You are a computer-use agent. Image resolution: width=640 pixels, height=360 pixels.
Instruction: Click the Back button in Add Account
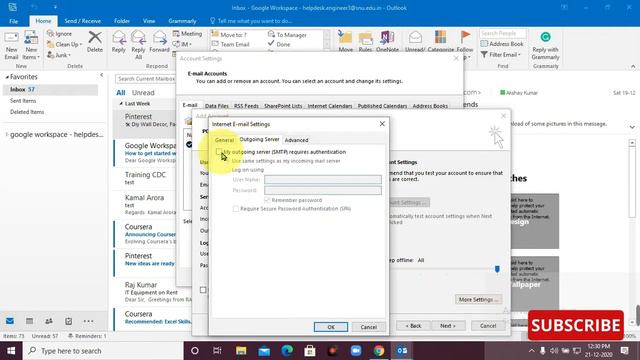click(x=413, y=326)
